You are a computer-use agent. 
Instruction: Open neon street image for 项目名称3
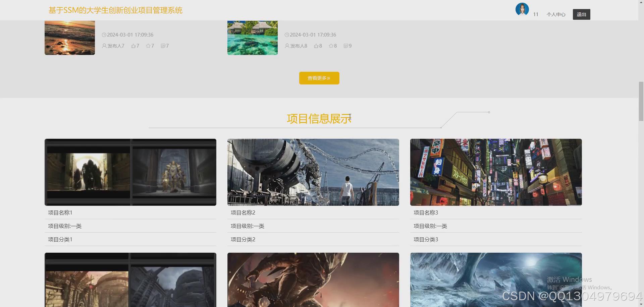click(496, 172)
